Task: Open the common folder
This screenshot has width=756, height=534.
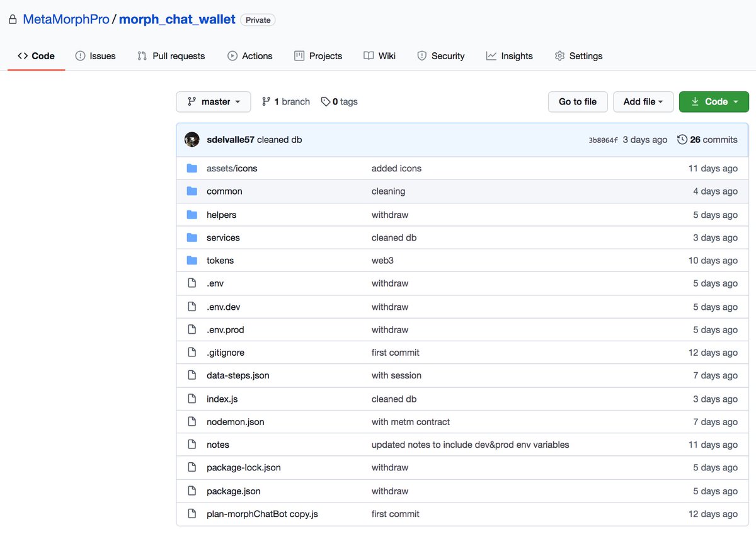Action: pos(224,191)
